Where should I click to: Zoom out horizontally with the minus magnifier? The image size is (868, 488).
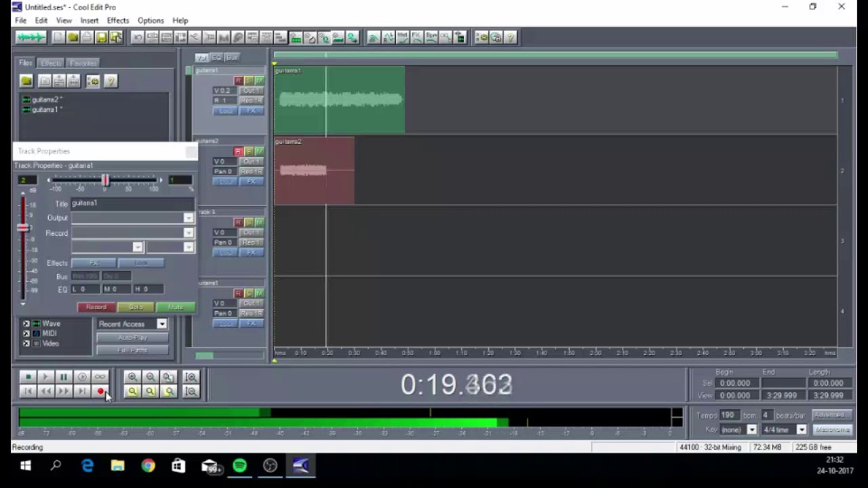tap(151, 377)
